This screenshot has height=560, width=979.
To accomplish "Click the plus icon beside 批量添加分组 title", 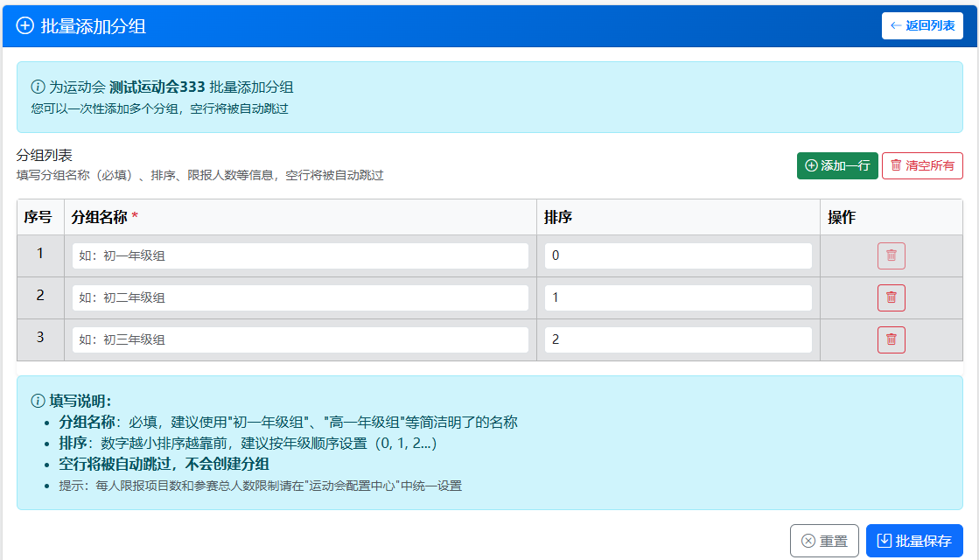I will coord(23,24).
